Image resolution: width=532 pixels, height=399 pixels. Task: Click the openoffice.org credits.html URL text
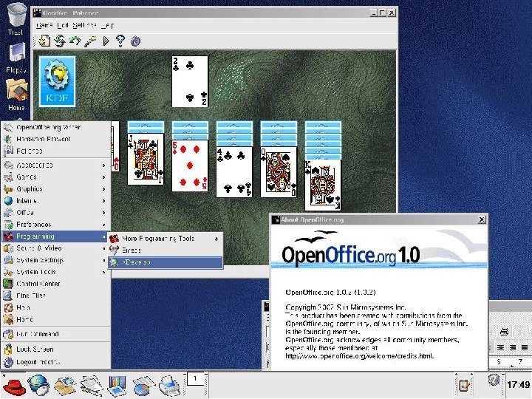coord(359,356)
